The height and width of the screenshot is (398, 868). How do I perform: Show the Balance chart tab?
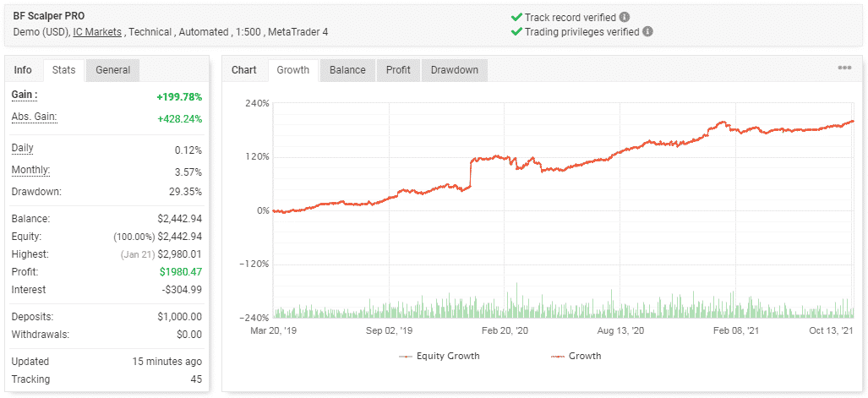tap(347, 70)
